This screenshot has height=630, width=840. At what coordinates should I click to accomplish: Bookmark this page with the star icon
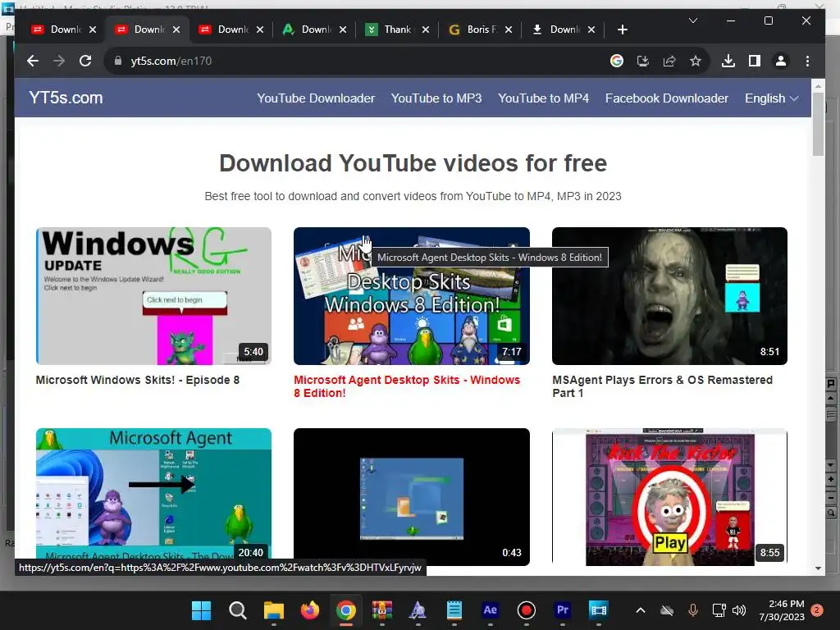(x=696, y=61)
